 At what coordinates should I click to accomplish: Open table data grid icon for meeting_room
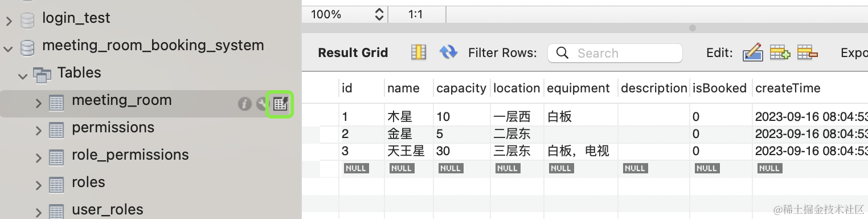click(280, 104)
